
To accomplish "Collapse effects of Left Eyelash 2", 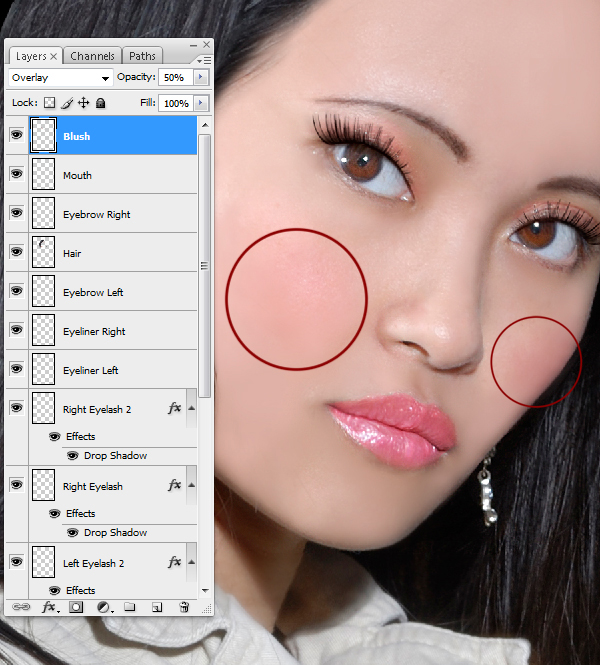I will [191, 562].
